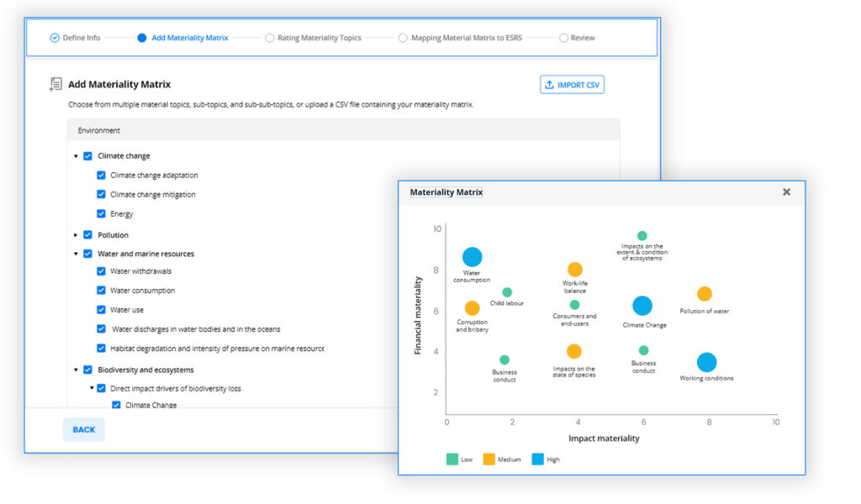Collapse the Water and marine resources section
Viewport: 861px width, 504px height.
(74, 253)
